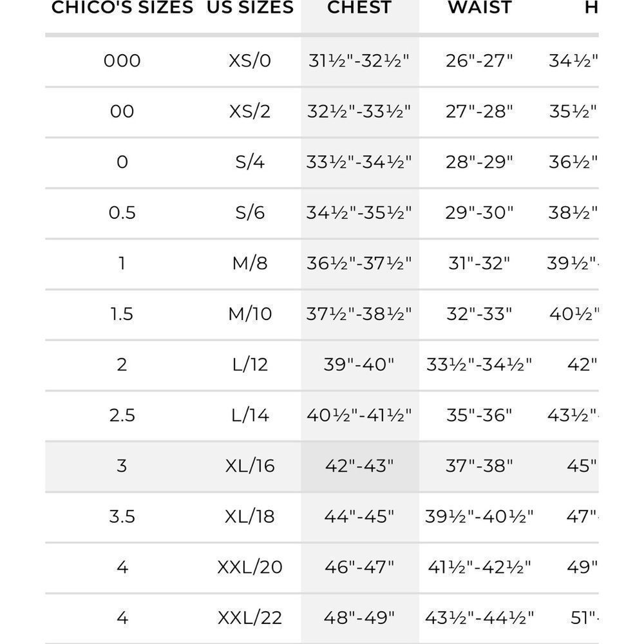
Task: Click the 42"-43" chest measurement
Action: (359, 466)
